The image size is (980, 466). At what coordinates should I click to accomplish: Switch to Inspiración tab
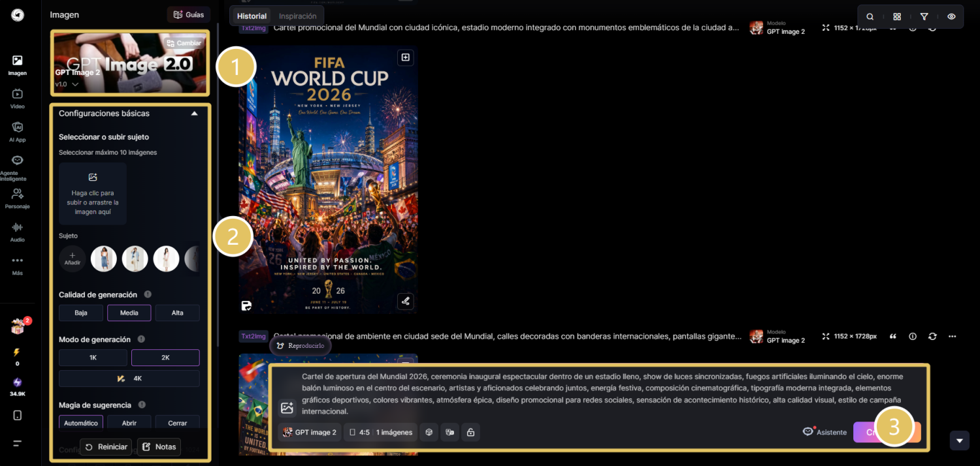coord(298,16)
